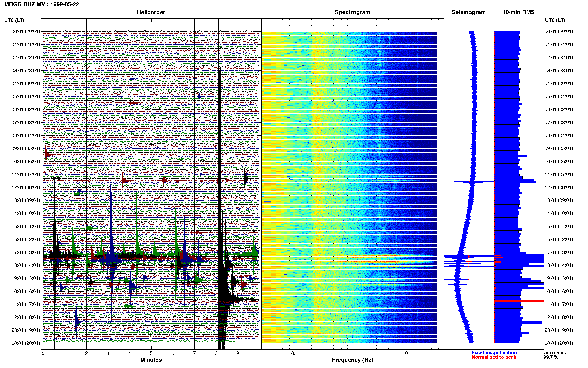Click Minutes axis tick label 3
Image resolution: width=588 pixels, height=368 pixels.
(108, 353)
